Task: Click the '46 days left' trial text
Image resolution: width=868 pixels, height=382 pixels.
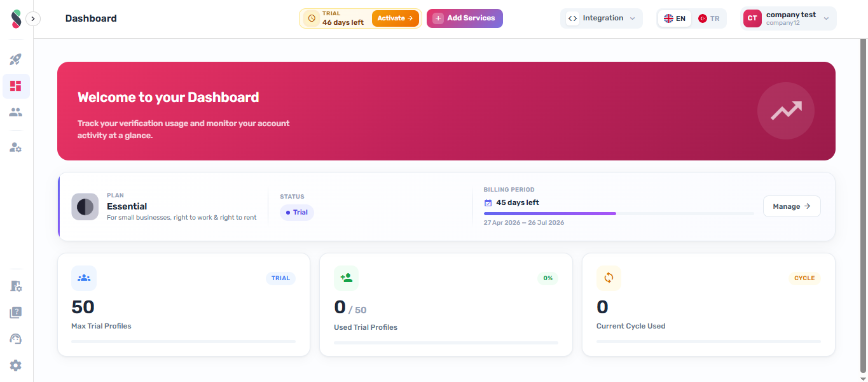Action: [343, 22]
